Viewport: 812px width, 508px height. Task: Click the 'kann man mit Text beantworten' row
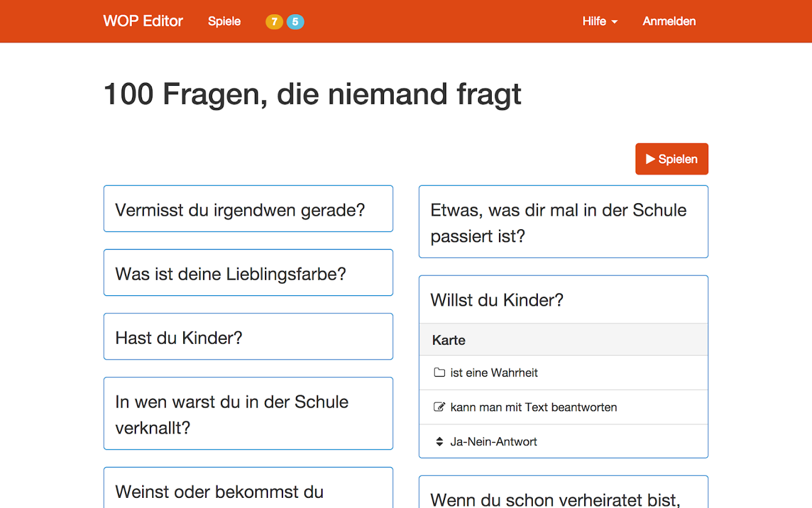coord(533,407)
